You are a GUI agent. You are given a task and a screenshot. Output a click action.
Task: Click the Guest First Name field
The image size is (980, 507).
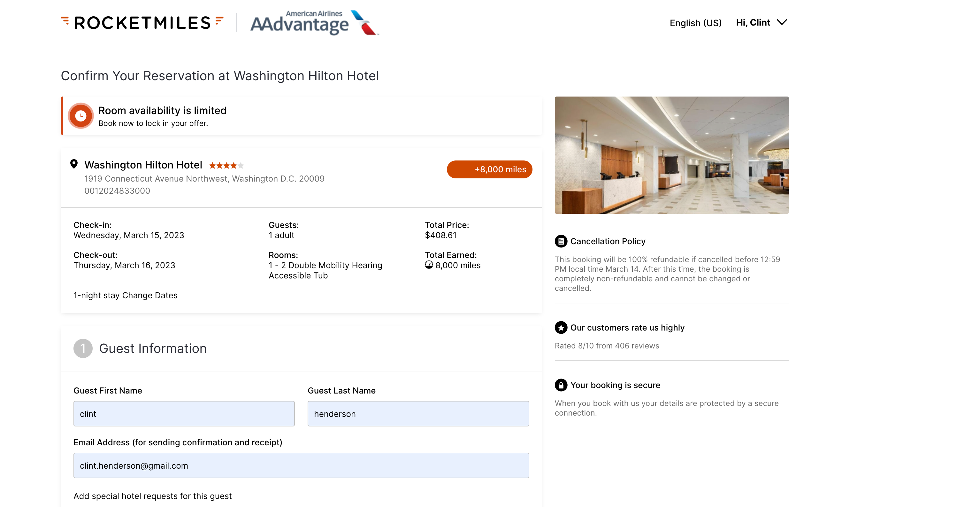coord(184,414)
